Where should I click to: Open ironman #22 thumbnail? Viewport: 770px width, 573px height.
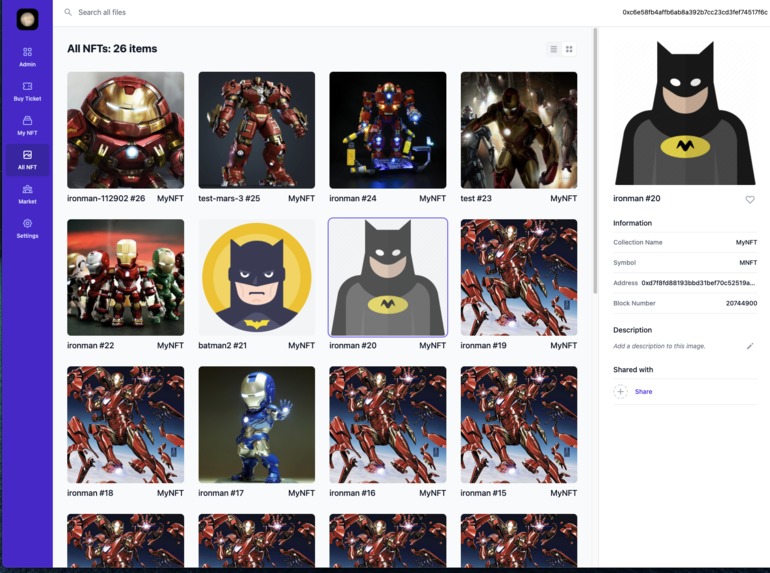[126, 277]
